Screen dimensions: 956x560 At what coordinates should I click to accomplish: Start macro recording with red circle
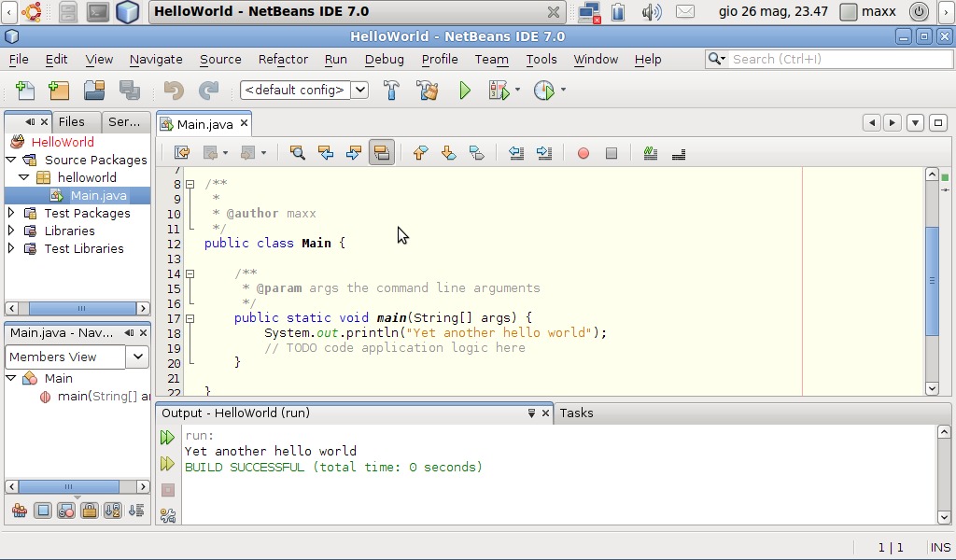[583, 154]
